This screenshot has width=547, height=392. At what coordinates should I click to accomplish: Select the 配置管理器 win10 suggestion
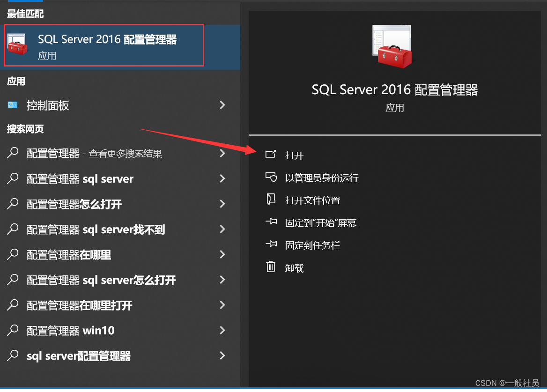click(120, 330)
